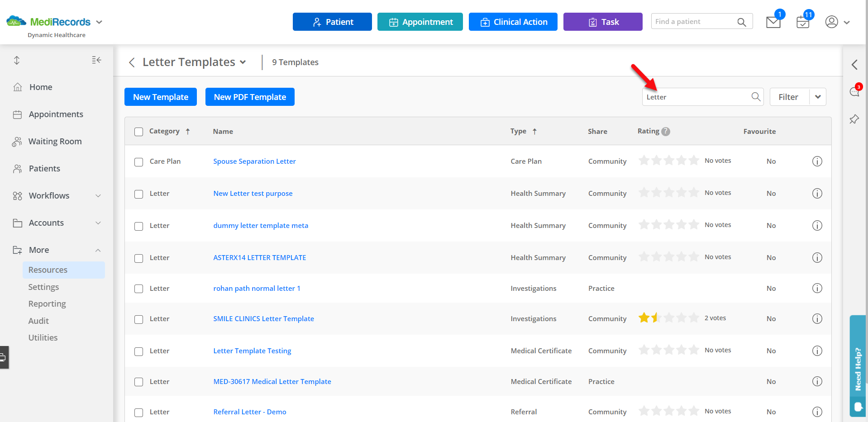The height and width of the screenshot is (422, 868).
Task: Click the Rating help question mark icon
Action: click(x=666, y=131)
